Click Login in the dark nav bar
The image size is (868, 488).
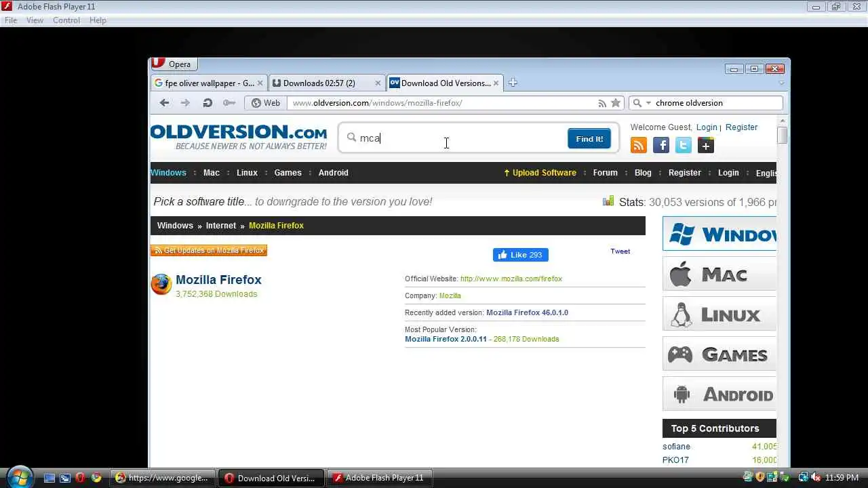click(728, 173)
